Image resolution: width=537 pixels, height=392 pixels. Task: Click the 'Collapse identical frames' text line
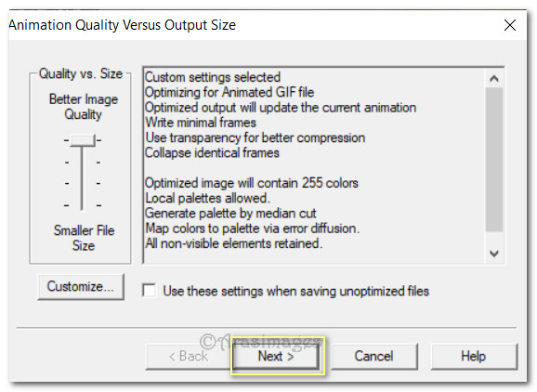pyautogui.click(x=212, y=152)
